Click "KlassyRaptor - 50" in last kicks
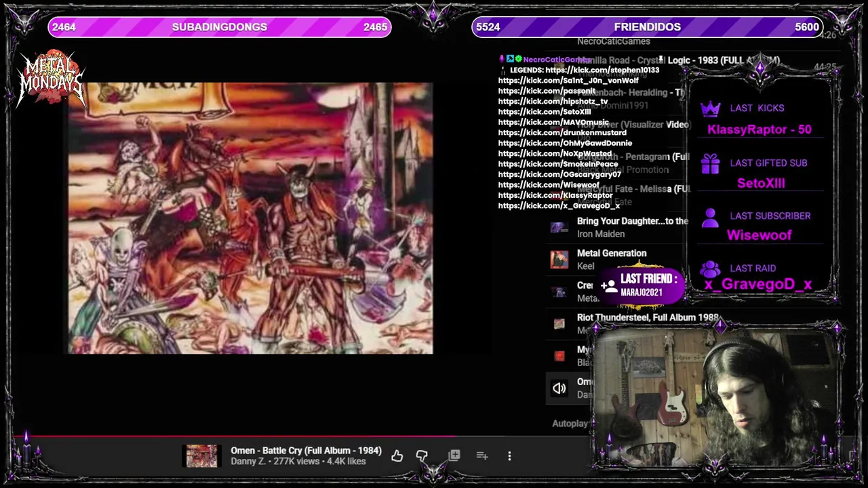The width and height of the screenshot is (868, 488). click(759, 129)
